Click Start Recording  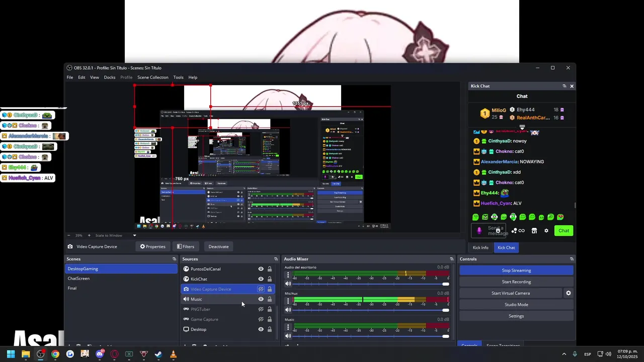click(516, 282)
